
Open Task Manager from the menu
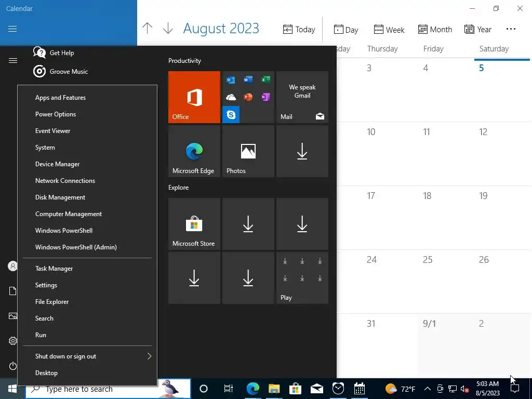click(87, 269)
